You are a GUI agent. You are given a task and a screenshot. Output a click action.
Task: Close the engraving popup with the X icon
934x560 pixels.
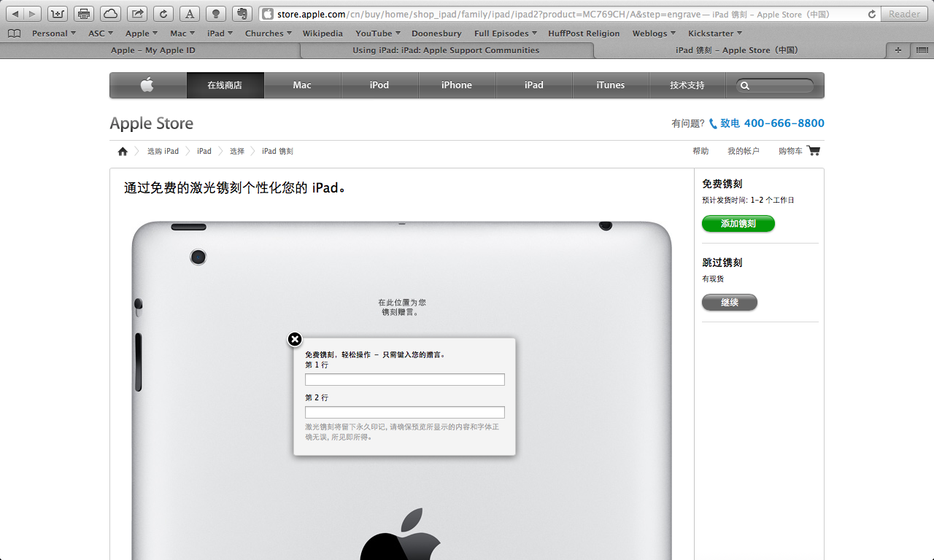295,339
